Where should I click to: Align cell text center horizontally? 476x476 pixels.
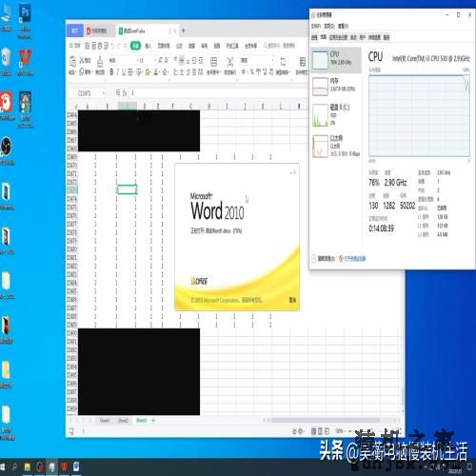click(x=182, y=72)
